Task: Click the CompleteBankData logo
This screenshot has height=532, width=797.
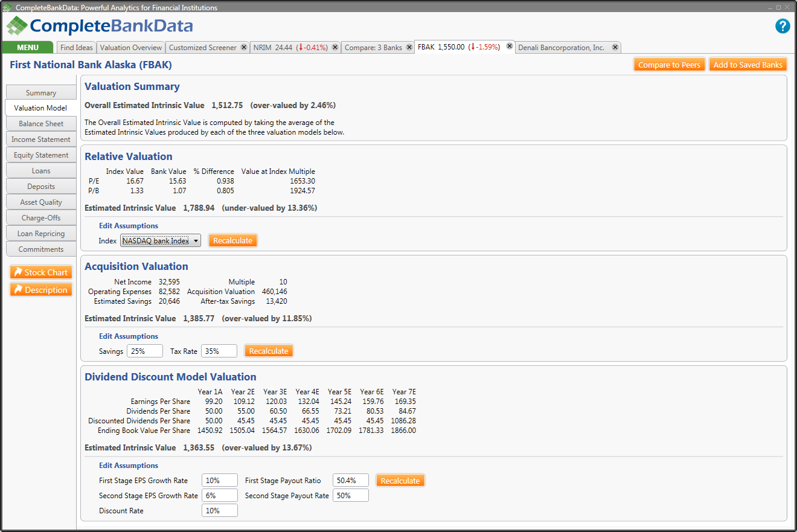Action: click(100, 26)
